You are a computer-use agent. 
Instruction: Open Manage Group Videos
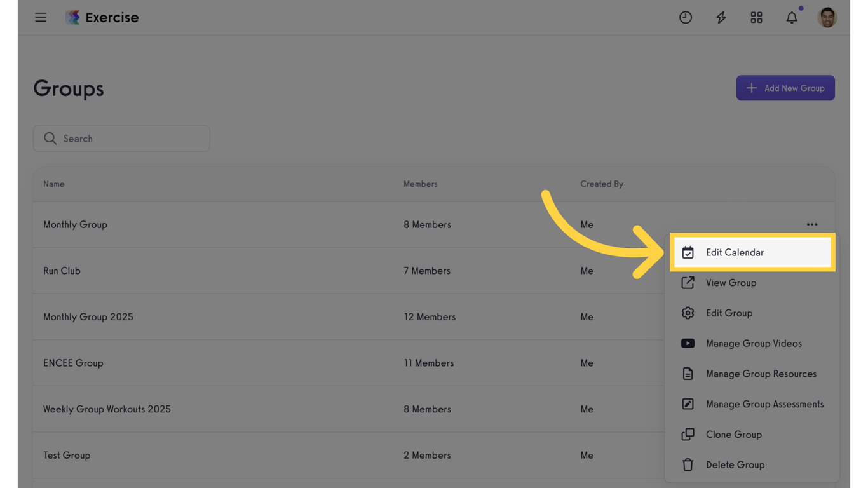coord(754,344)
